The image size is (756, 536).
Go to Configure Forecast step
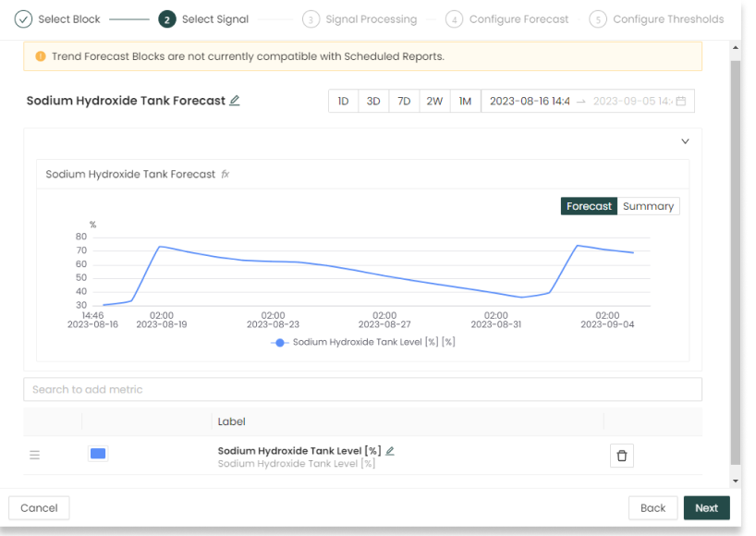tap(506, 19)
